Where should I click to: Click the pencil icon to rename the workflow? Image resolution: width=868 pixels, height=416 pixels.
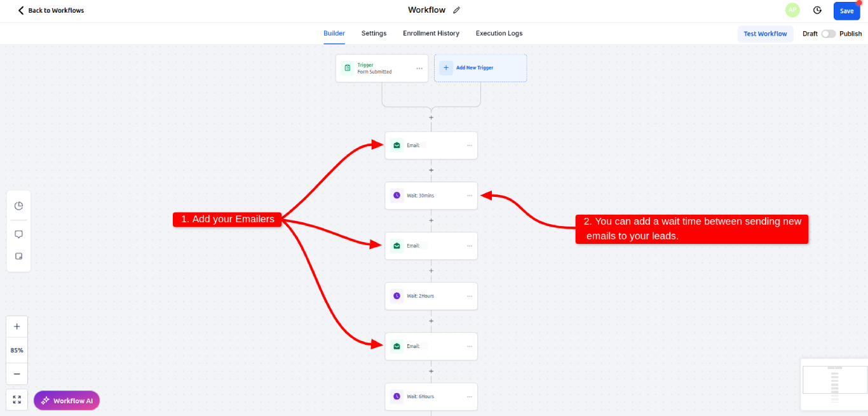tap(456, 10)
